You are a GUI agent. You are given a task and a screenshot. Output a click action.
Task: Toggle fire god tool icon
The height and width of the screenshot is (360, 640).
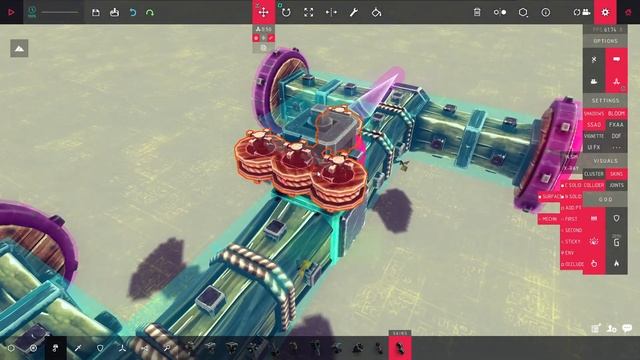click(x=616, y=264)
